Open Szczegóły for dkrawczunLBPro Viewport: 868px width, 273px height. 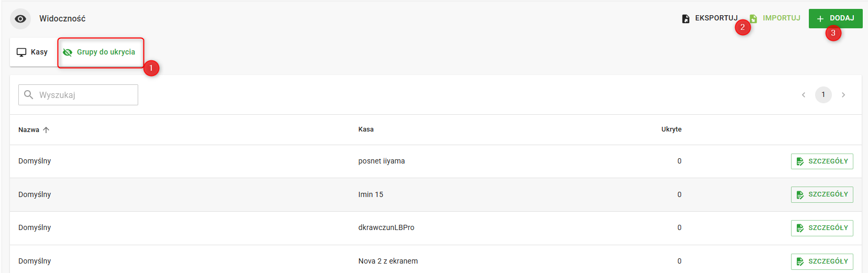point(822,228)
